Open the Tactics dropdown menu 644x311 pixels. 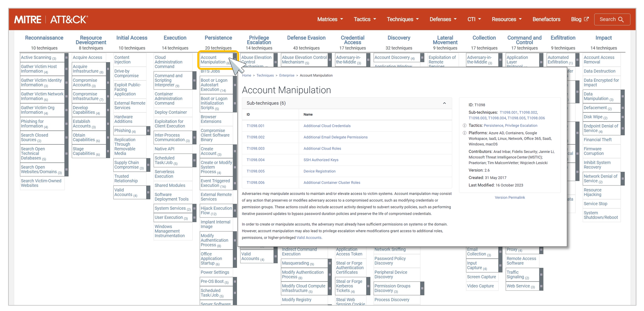[365, 19]
